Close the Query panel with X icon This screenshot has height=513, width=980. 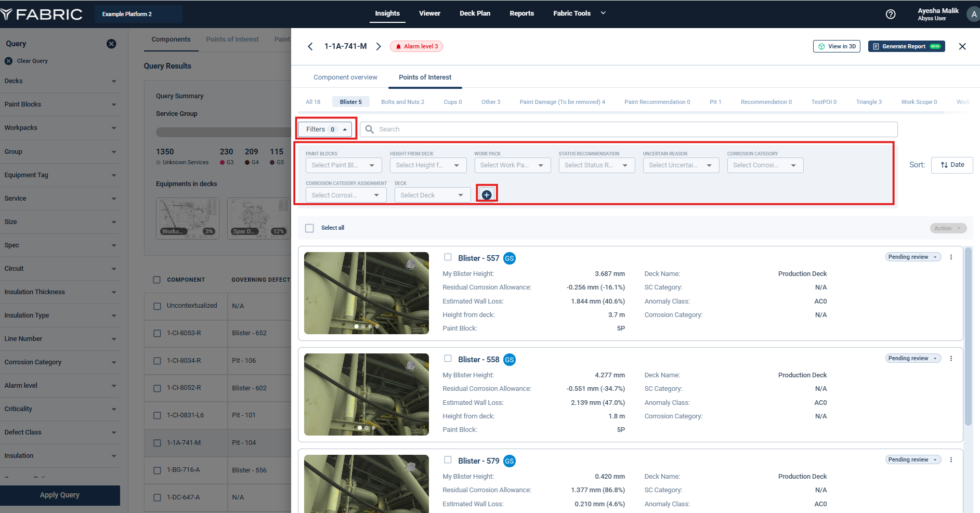pyautogui.click(x=111, y=44)
